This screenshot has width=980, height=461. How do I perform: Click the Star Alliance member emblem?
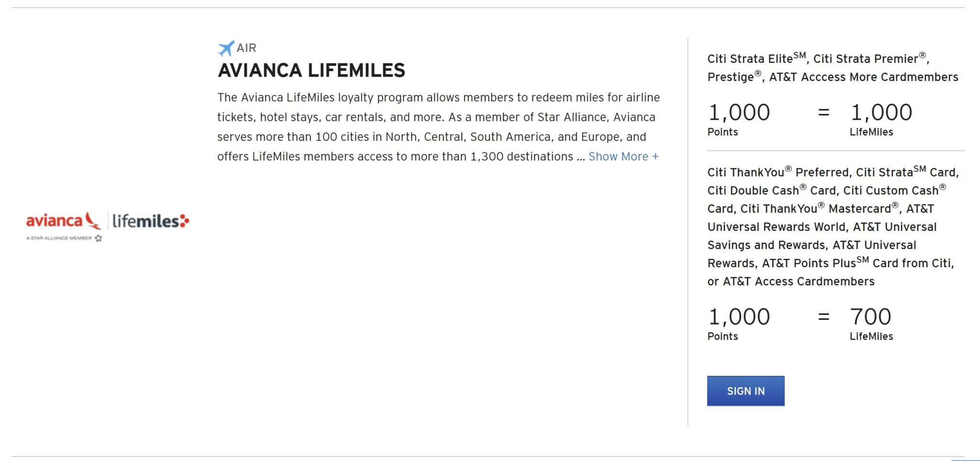64,238
